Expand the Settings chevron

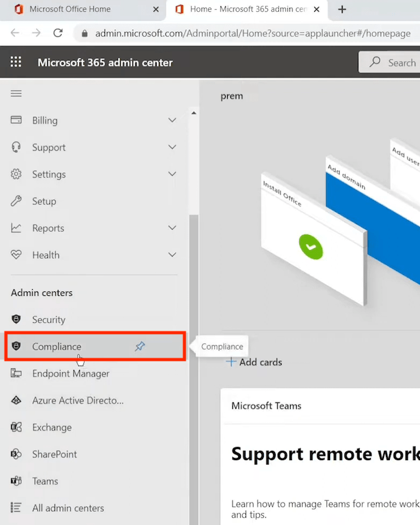pos(172,174)
